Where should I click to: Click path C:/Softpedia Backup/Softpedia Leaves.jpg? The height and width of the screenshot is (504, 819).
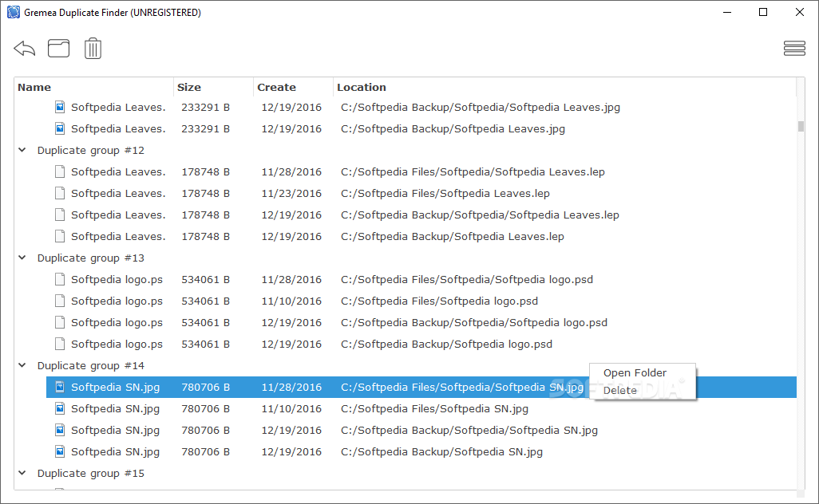coord(453,129)
